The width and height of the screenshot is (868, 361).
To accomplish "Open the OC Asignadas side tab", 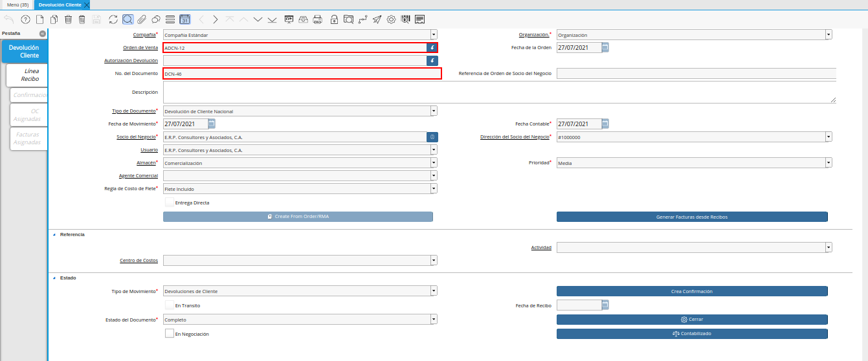I will 29,115.
